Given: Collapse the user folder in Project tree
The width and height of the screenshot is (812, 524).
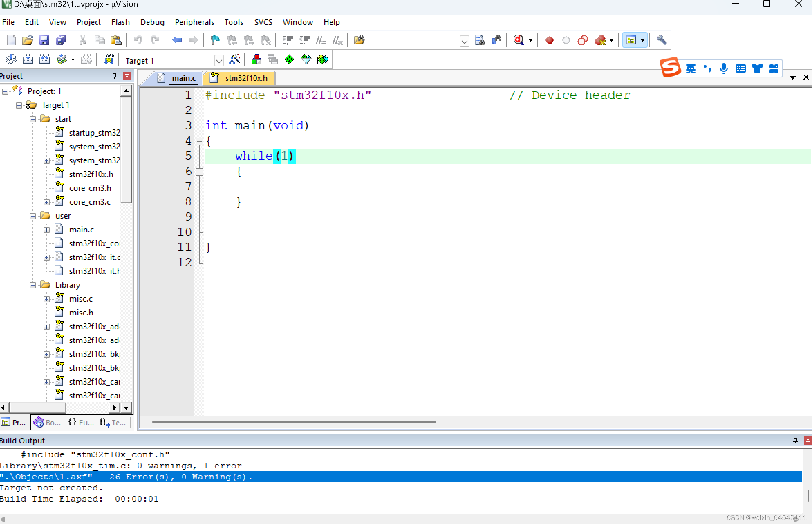Looking at the screenshot, I should 33,215.
